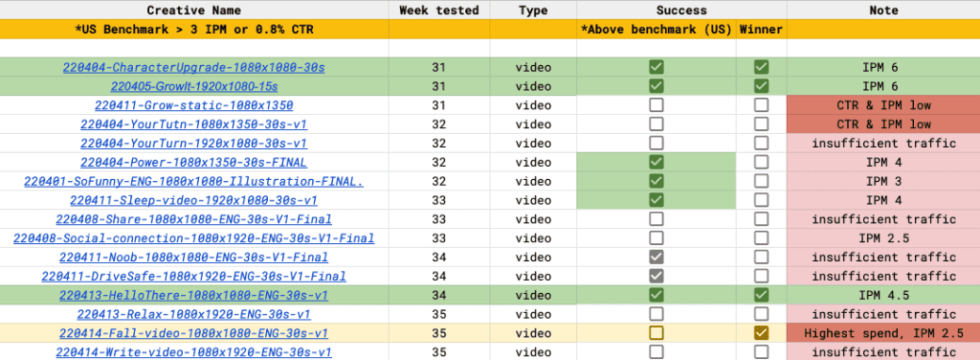Uncheck Winner checkbox for GrowIt row
The width and height of the screenshot is (980, 360).
tap(761, 86)
